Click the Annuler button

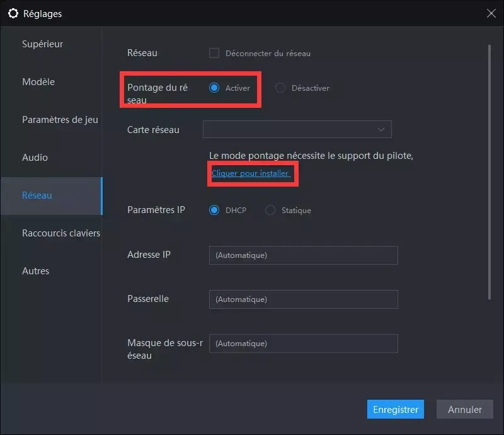pos(465,409)
